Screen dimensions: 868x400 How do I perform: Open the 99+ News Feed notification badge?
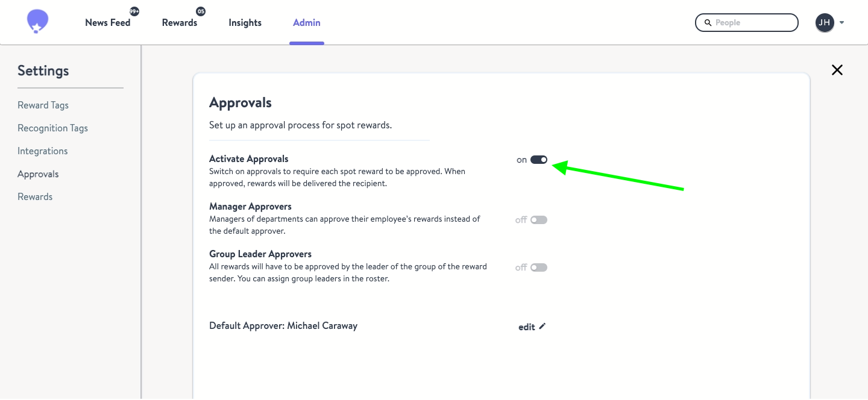pos(134,11)
